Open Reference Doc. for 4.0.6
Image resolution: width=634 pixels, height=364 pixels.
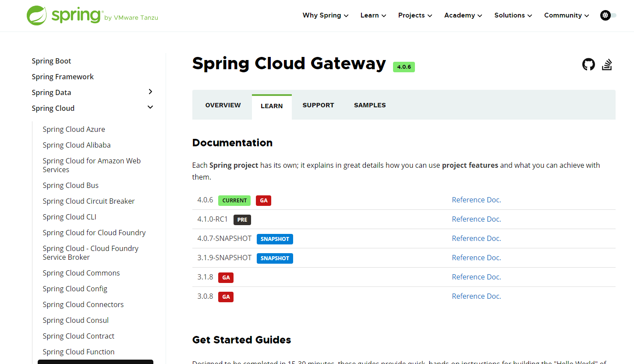pos(476,200)
